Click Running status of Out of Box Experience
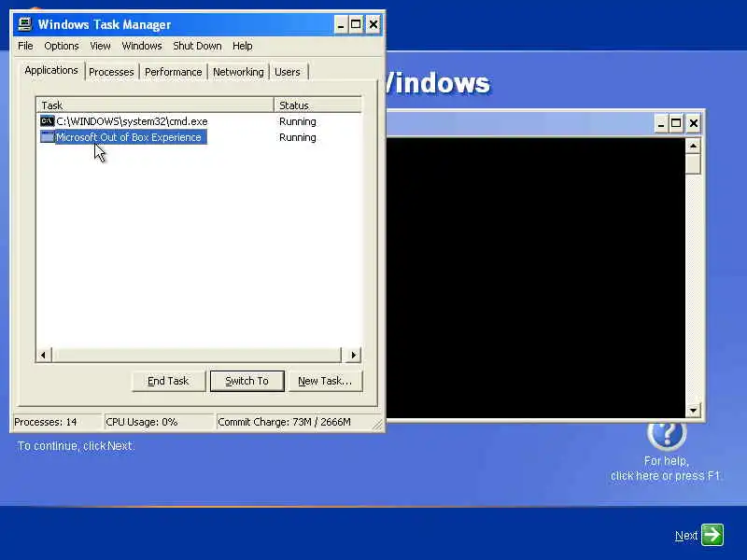 click(x=297, y=137)
